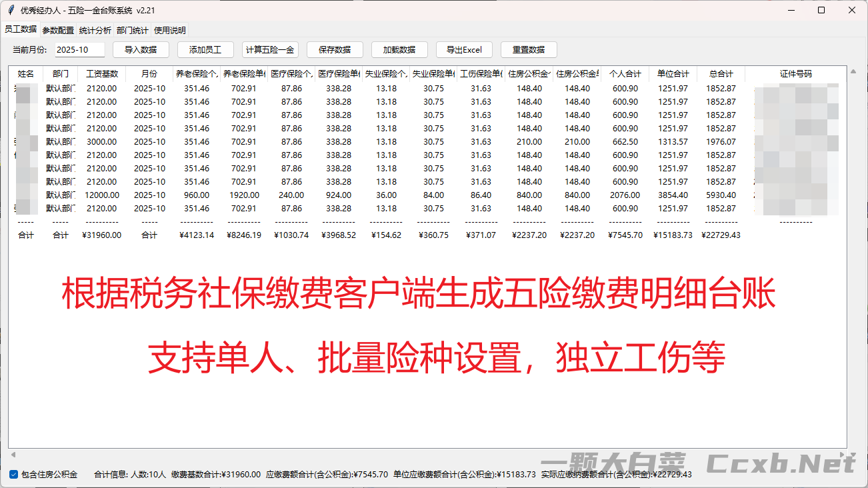This screenshot has height=488, width=868.
Task: Click the horizontal scrollbar right arrow
Action: [853, 455]
